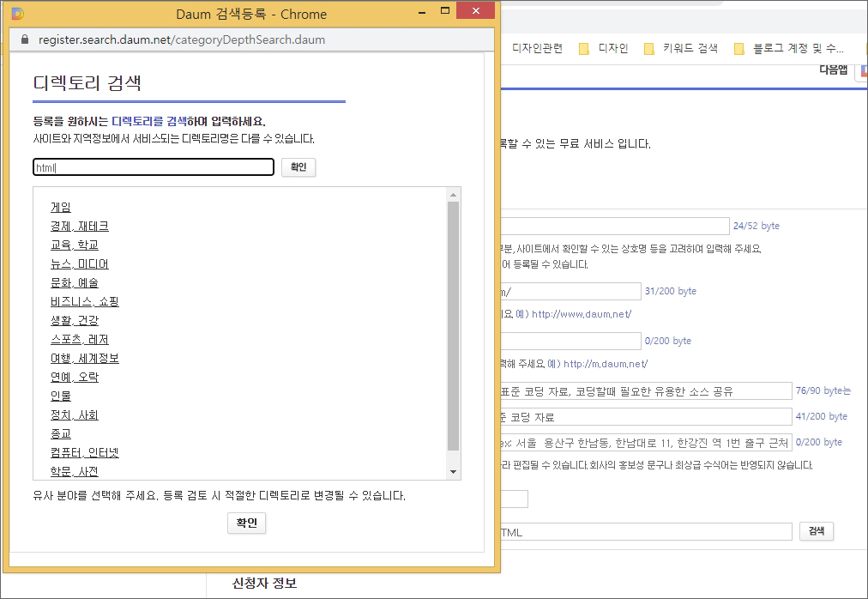Image resolution: width=868 pixels, height=599 pixels.
Task: Click the directory search input containing html
Action: [154, 167]
